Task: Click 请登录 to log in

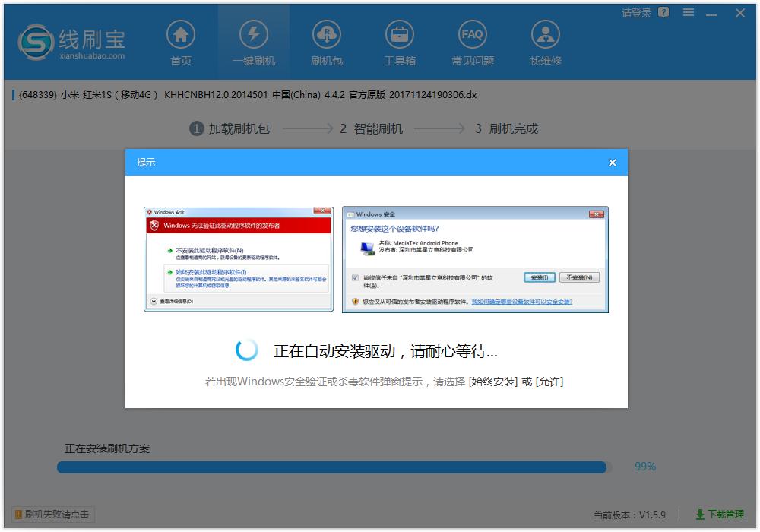Action: (x=636, y=12)
